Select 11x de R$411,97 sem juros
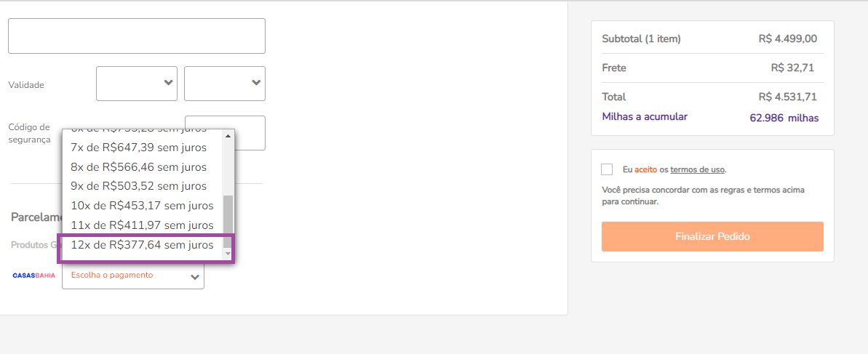Image resolution: width=868 pixels, height=354 pixels. coord(143,225)
